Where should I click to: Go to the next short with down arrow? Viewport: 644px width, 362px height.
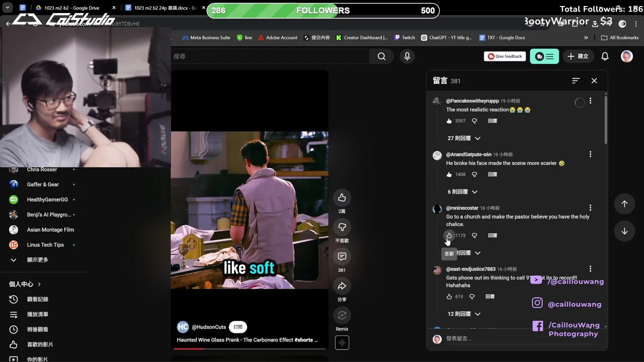coord(624,231)
